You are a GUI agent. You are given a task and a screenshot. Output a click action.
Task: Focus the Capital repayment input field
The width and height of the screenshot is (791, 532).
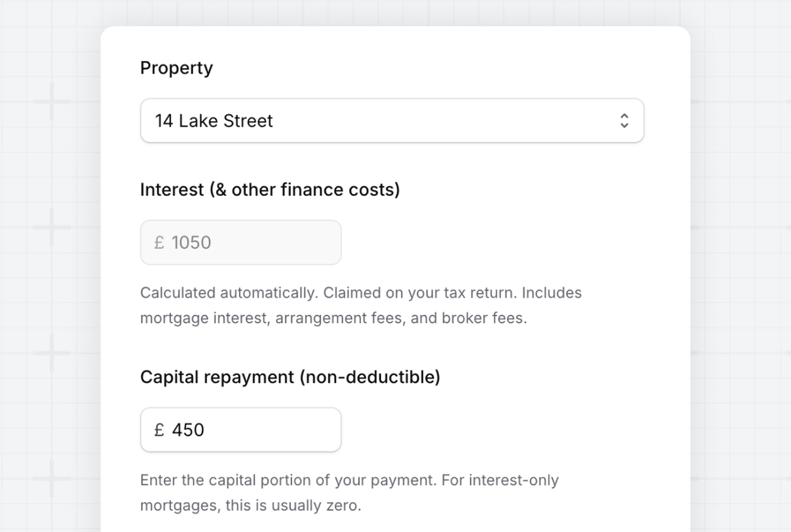point(241,430)
